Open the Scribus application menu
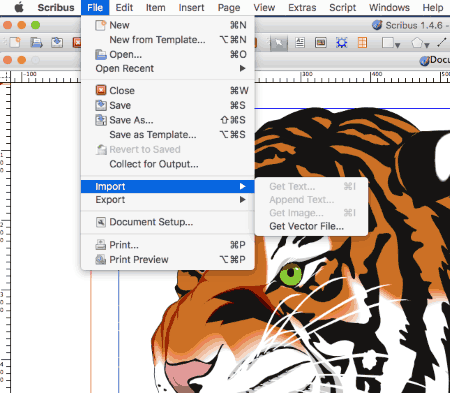 coord(56,7)
